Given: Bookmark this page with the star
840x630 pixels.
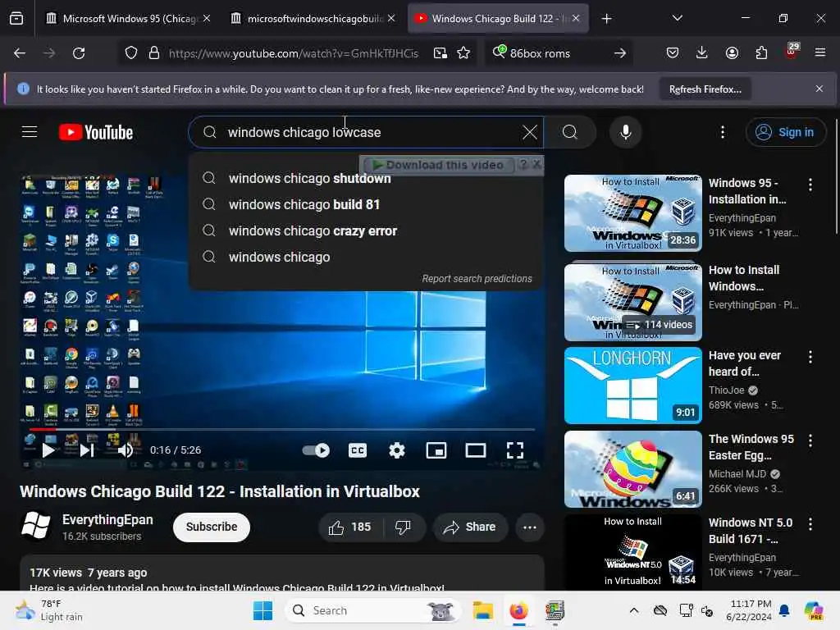Looking at the screenshot, I should point(463,53).
